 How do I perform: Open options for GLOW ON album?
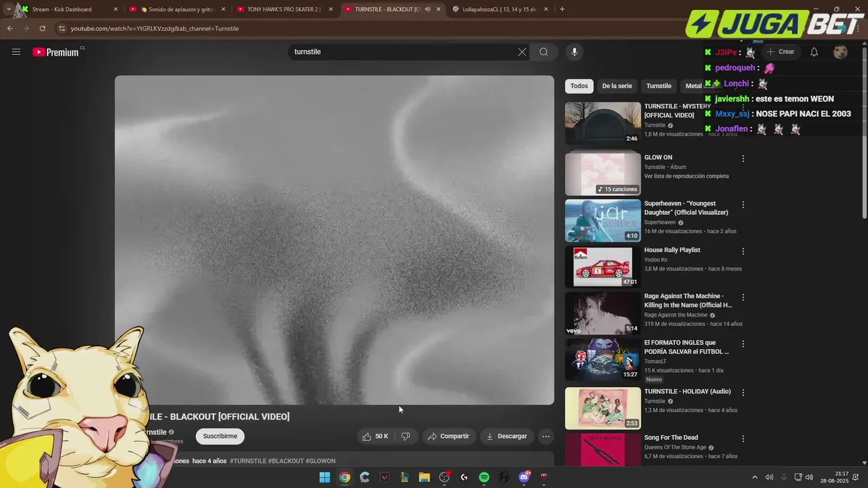point(743,159)
